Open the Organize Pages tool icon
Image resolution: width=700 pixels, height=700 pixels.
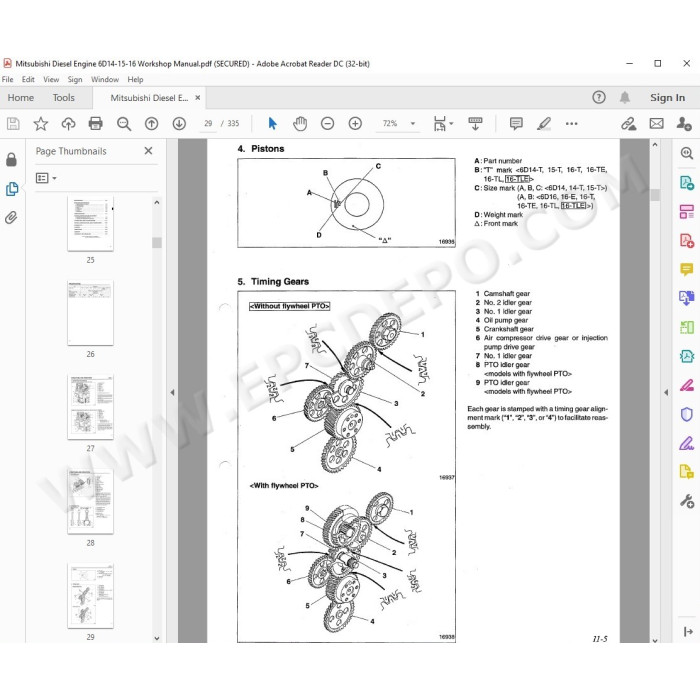[687, 212]
